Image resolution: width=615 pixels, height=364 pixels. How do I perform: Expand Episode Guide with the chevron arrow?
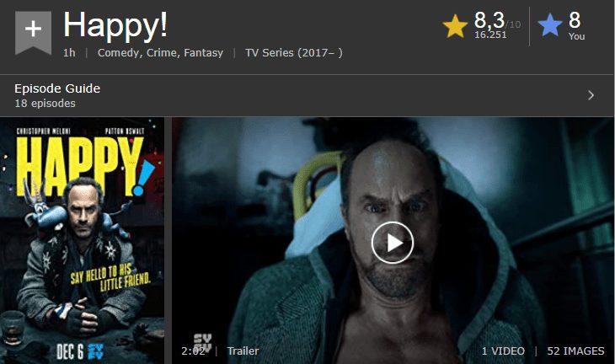(x=591, y=95)
